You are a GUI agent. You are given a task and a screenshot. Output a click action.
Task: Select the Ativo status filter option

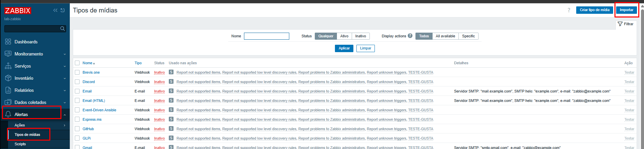click(344, 36)
